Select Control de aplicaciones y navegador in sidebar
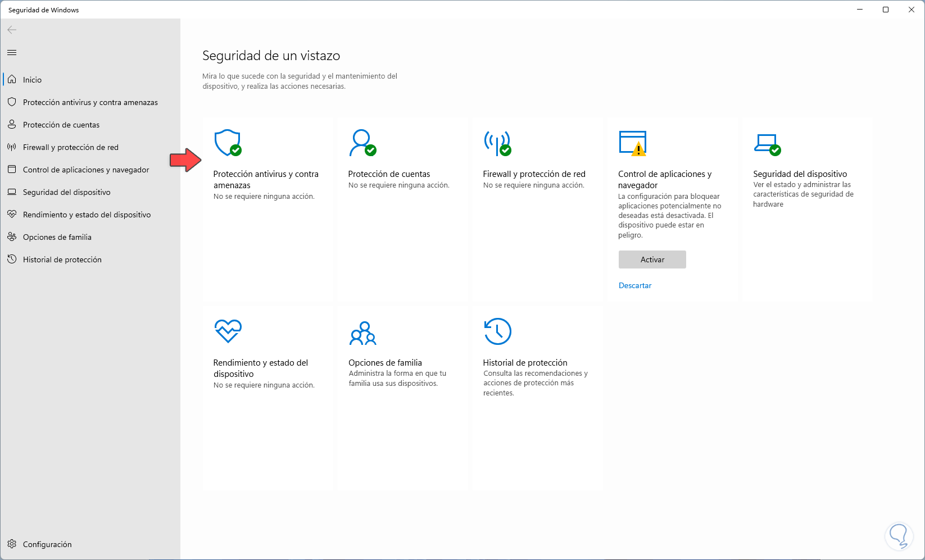The height and width of the screenshot is (560, 925). pyautogui.click(x=86, y=170)
